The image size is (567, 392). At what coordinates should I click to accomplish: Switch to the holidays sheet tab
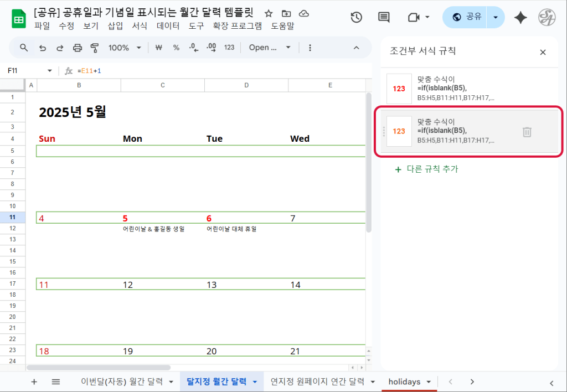(x=404, y=381)
